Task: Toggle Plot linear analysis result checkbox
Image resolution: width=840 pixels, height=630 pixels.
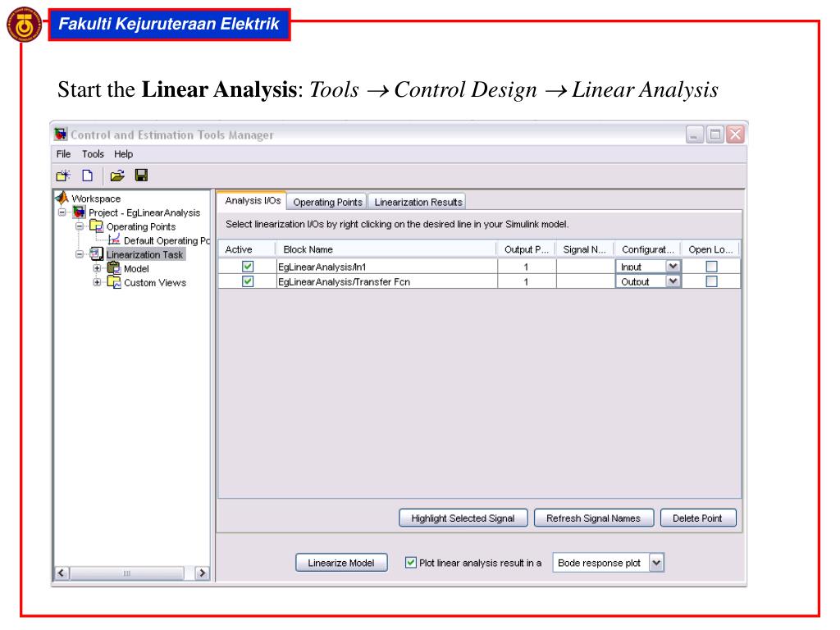Action: pos(411,563)
